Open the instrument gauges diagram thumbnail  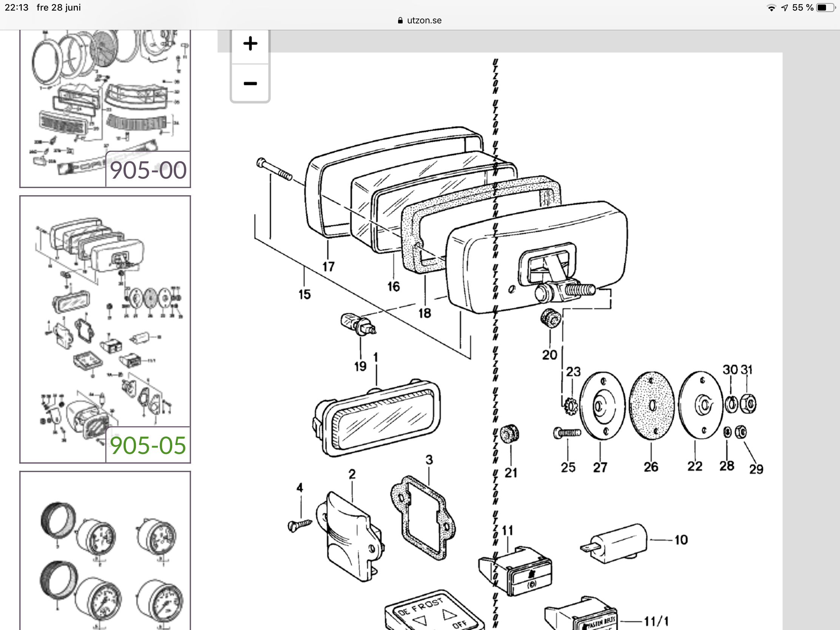click(x=105, y=551)
